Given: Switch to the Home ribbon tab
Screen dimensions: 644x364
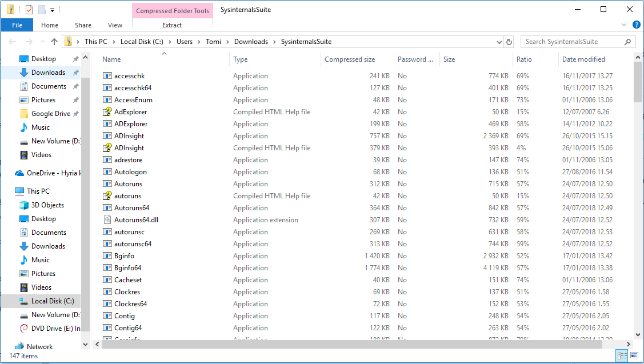Looking at the screenshot, I should (50, 25).
